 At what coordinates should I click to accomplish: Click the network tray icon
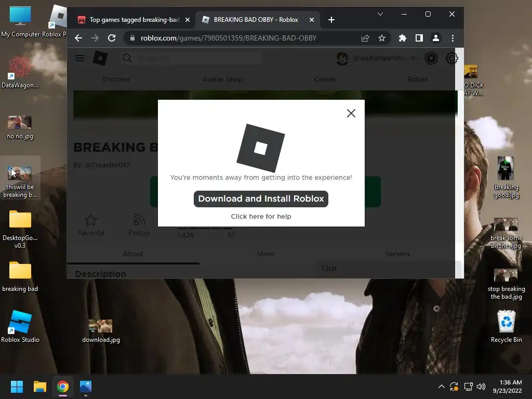point(468,387)
